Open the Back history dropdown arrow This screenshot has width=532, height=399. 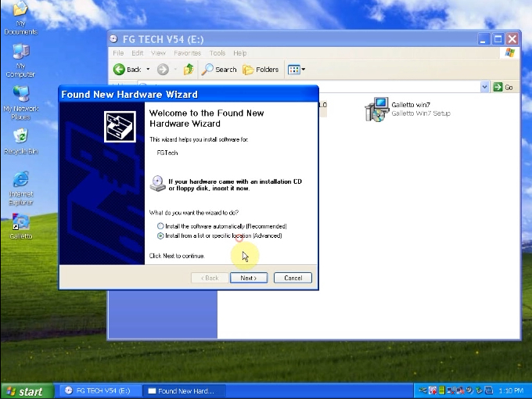(148, 69)
